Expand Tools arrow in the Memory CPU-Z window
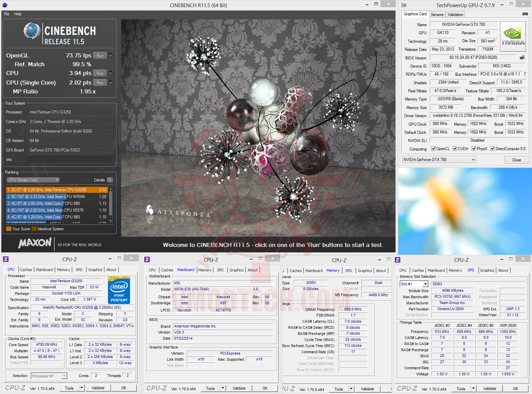Screen dimensions: 532x394 [351, 389]
